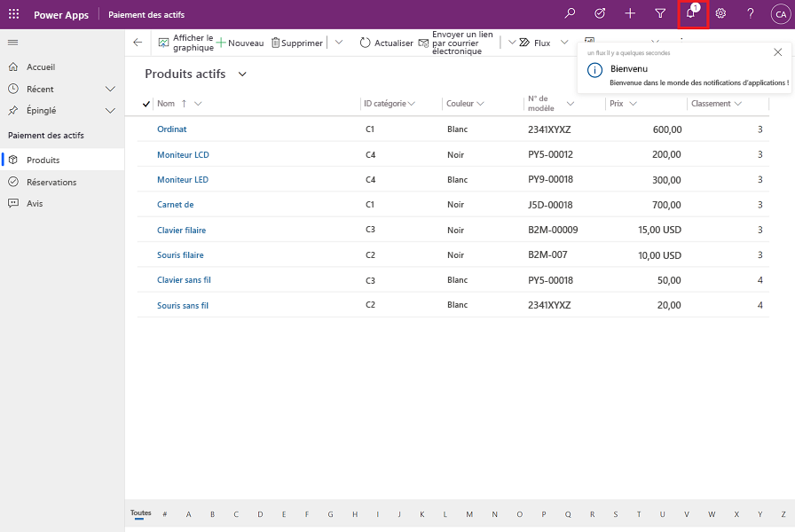Open the Produits actifs view dropdown
Screen dimensions: 795x532
point(242,74)
